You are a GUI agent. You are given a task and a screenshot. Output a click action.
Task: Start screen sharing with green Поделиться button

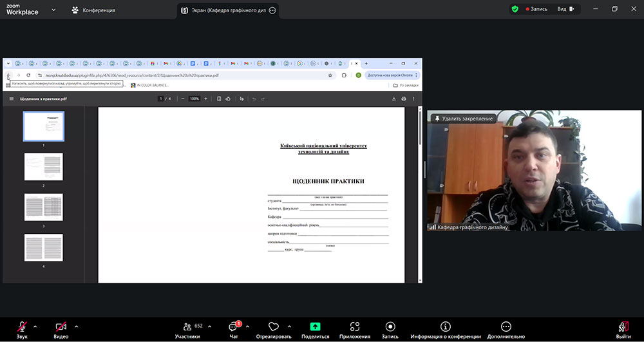click(x=315, y=328)
